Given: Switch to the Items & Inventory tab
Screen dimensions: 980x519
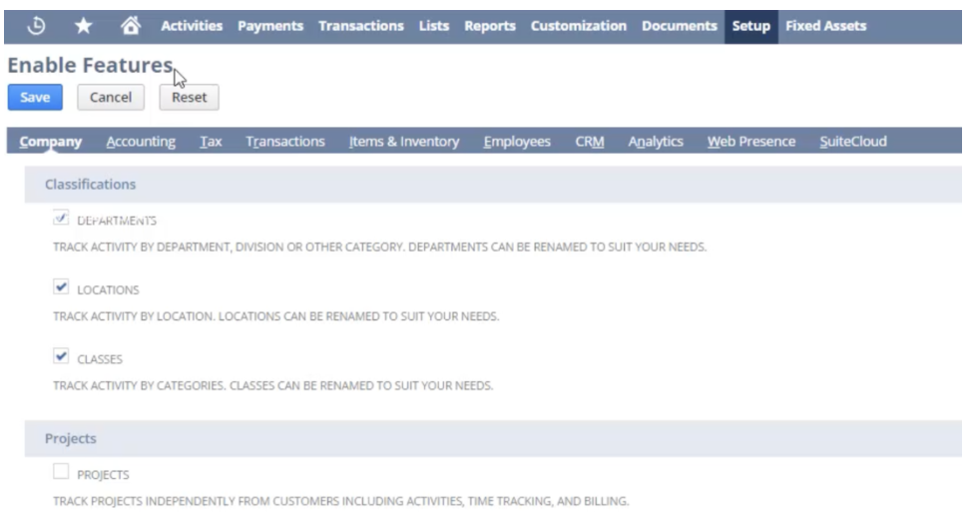Looking at the screenshot, I should pyautogui.click(x=403, y=142).
